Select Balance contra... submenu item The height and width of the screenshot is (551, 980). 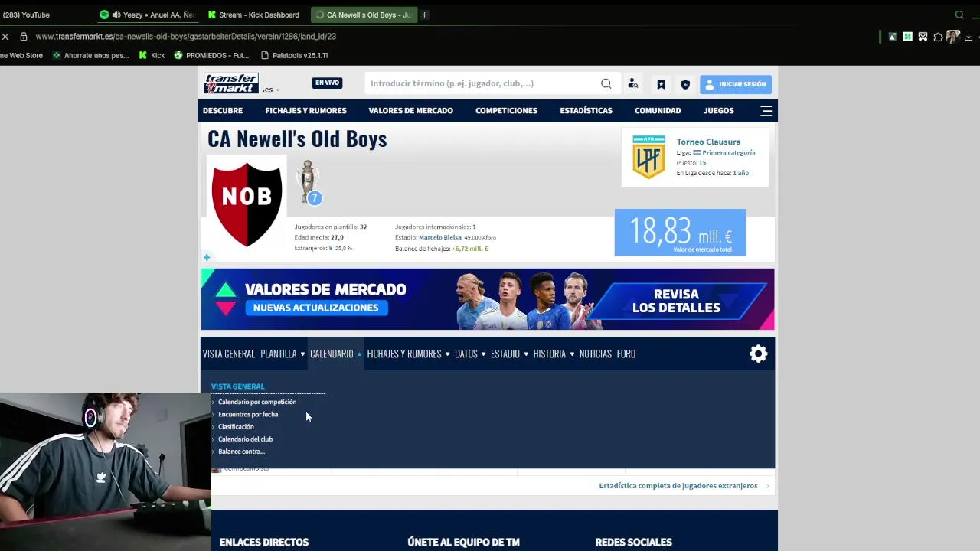(x=241, y=452)
